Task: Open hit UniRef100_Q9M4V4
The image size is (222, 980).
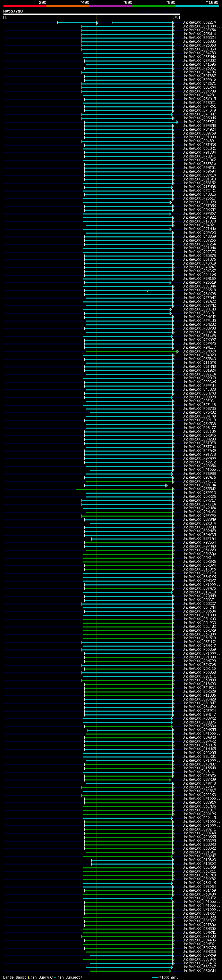Action: [x=199, y=512]
